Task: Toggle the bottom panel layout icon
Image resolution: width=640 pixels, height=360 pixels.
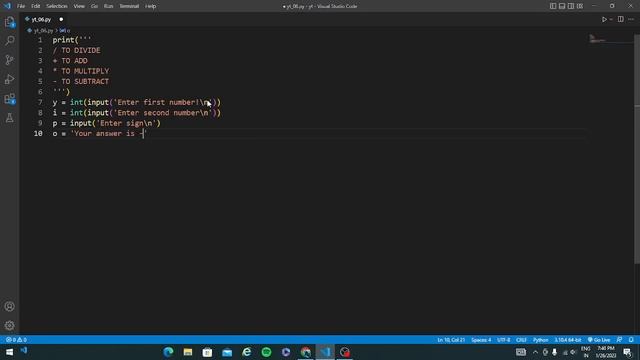Action: (562, 6)
